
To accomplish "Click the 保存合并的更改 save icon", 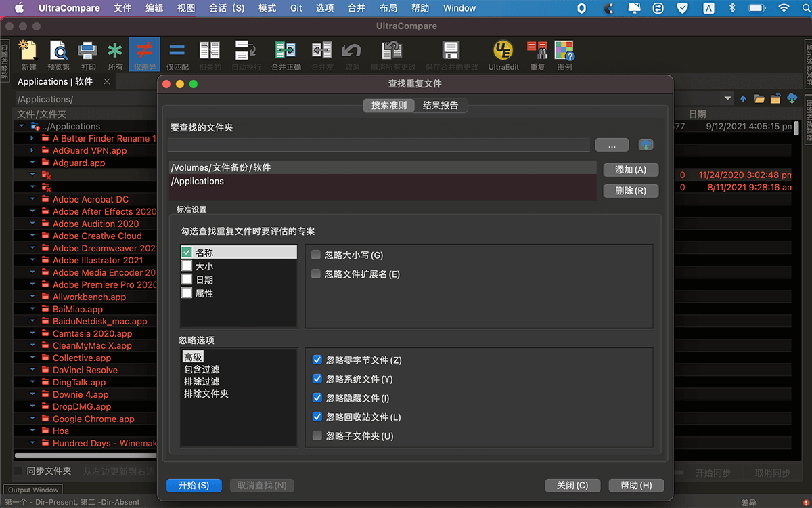I will (x=451, y=51).
